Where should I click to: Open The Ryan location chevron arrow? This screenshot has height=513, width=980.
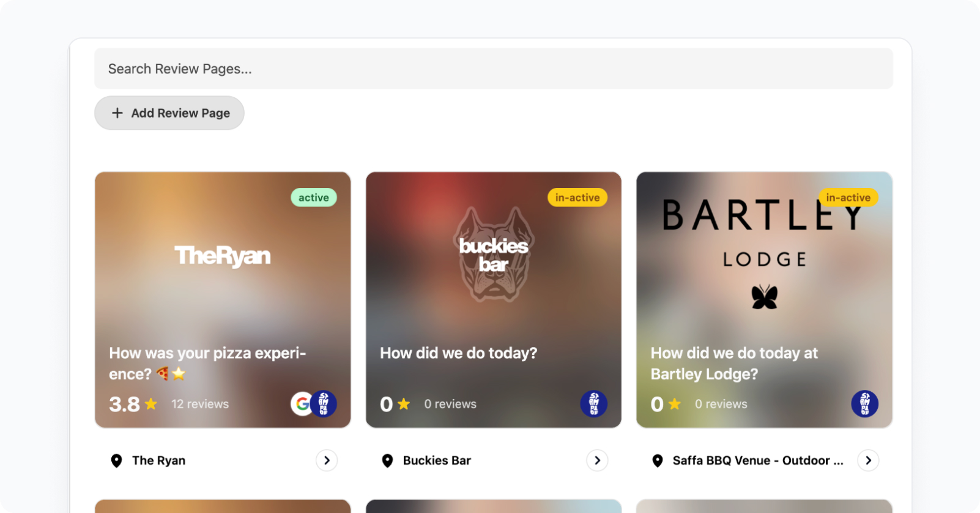(x=327, y=460)
